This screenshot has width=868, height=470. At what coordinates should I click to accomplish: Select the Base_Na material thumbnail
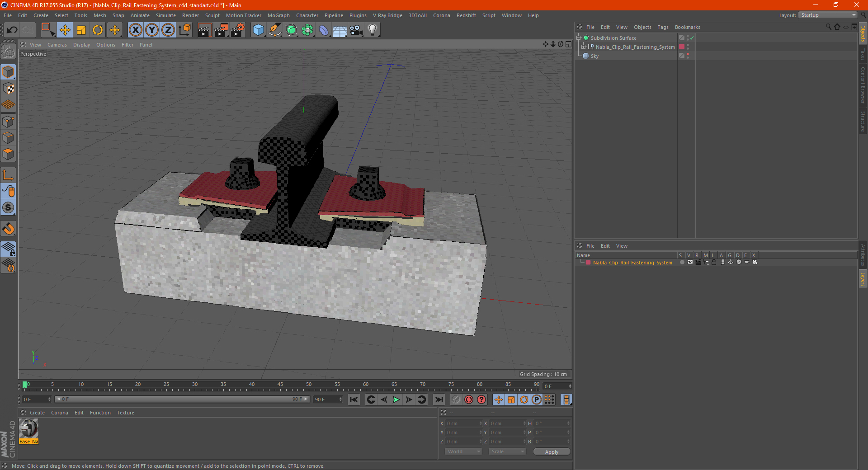[x=29, y=432]
